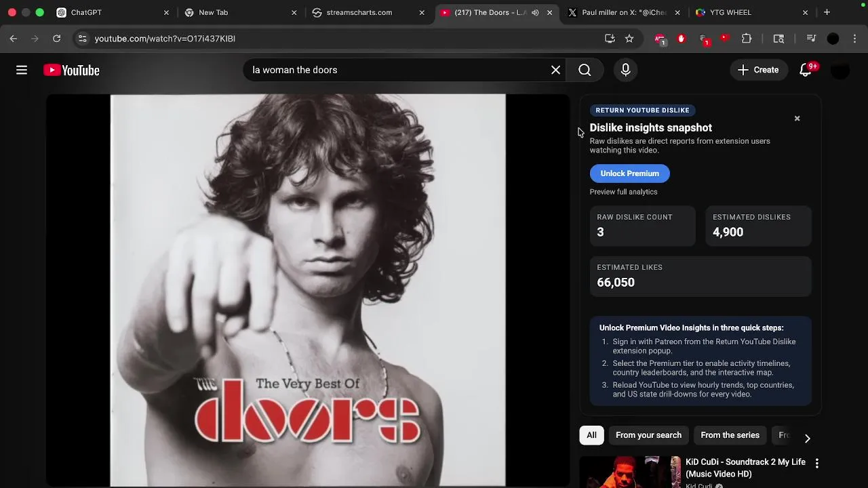
Task: Open the YouTube account avatar menu
Action: point(840,70)
